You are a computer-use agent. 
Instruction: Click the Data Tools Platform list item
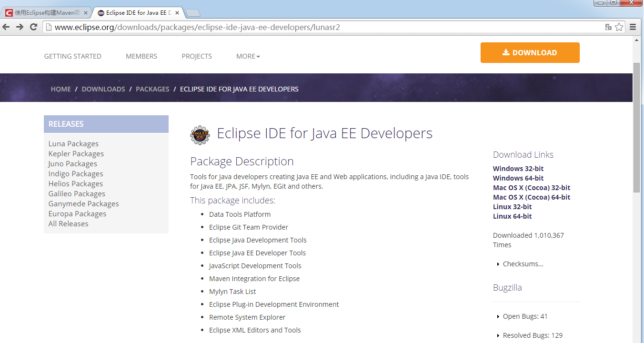pyautogui.click(x=240, y=214)
